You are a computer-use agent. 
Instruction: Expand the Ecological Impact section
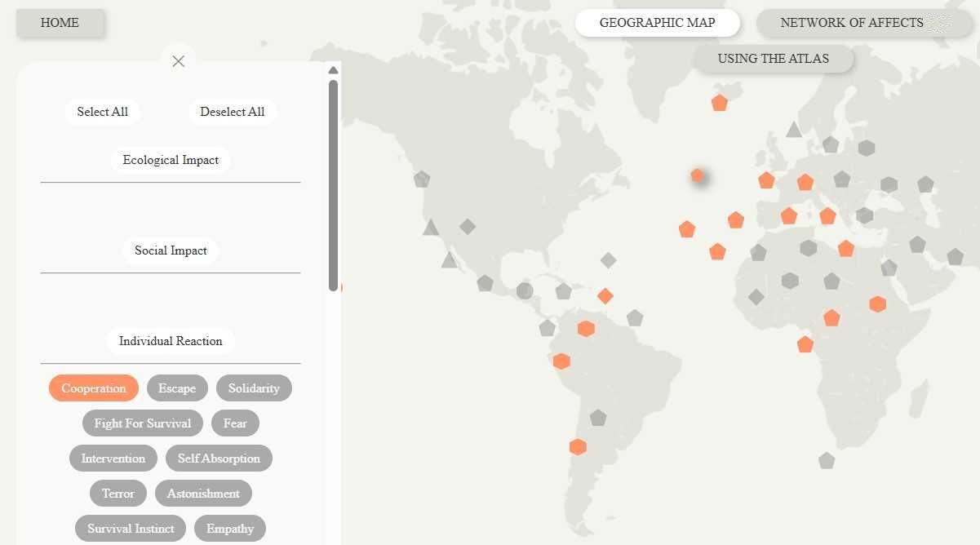[x=171, y=160]
